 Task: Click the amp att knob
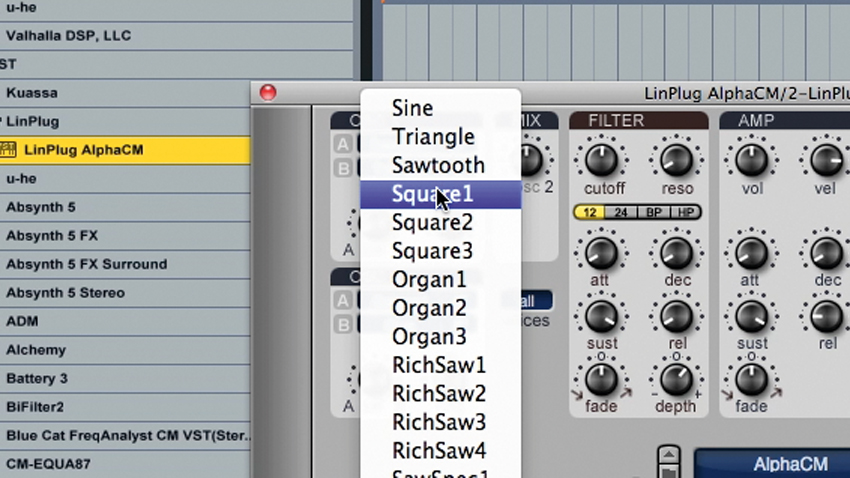coord(751,253)
